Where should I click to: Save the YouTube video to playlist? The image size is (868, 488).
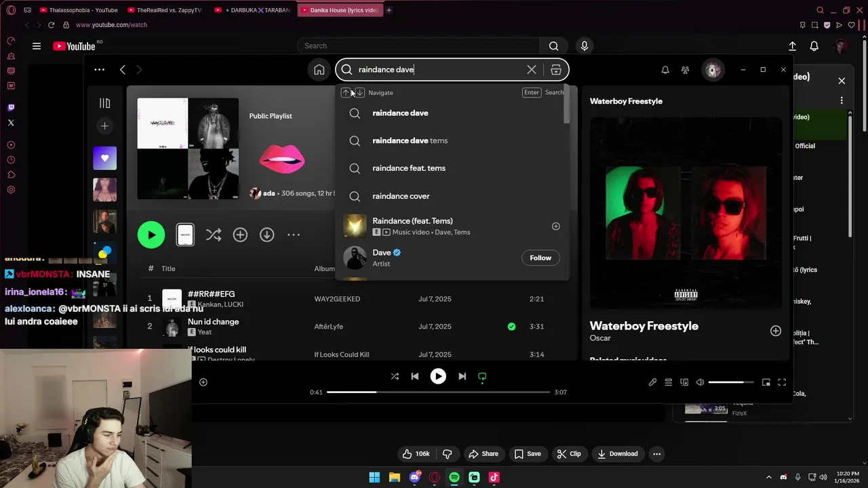point(527,454)
